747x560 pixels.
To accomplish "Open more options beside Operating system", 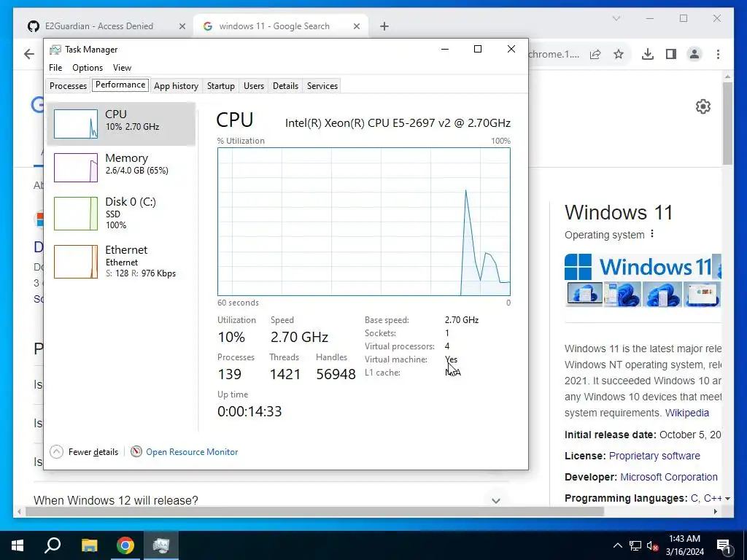I will 652,234.
